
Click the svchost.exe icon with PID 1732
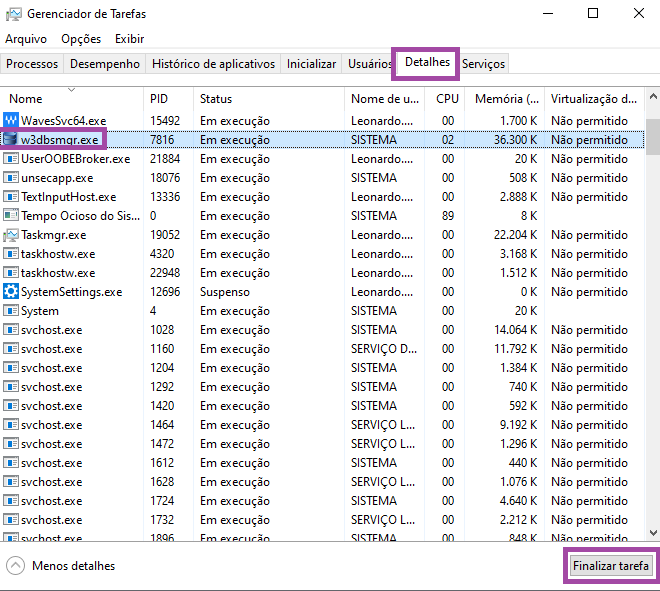coord(11,519)
